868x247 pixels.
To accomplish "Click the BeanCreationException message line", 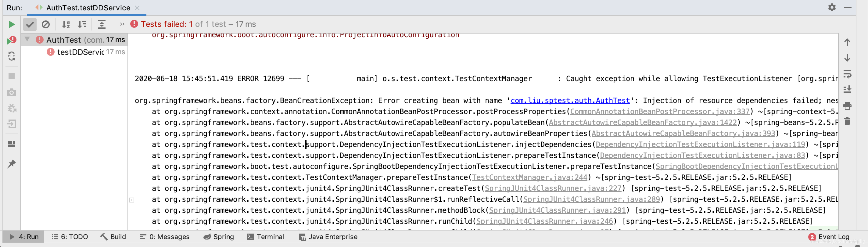I will click(486, 100).
